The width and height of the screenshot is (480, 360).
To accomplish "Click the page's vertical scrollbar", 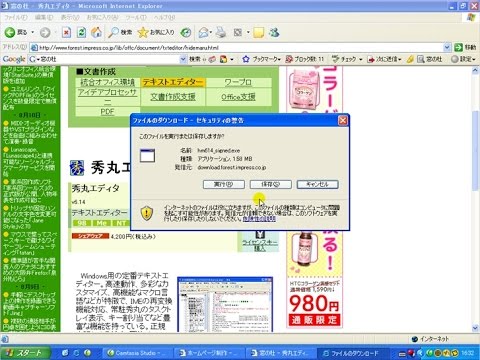I will pos(475,199).
